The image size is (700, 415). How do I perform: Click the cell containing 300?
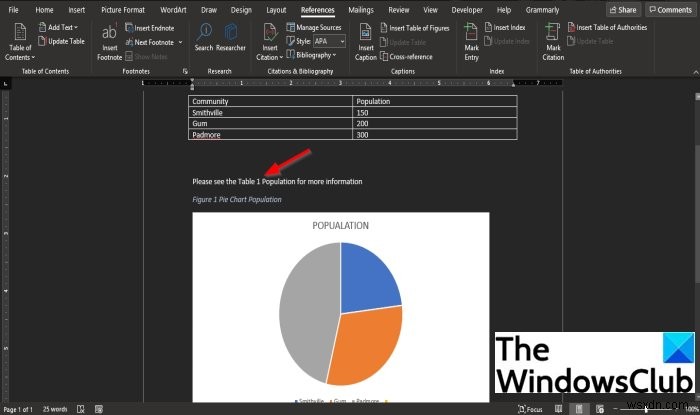434,134
